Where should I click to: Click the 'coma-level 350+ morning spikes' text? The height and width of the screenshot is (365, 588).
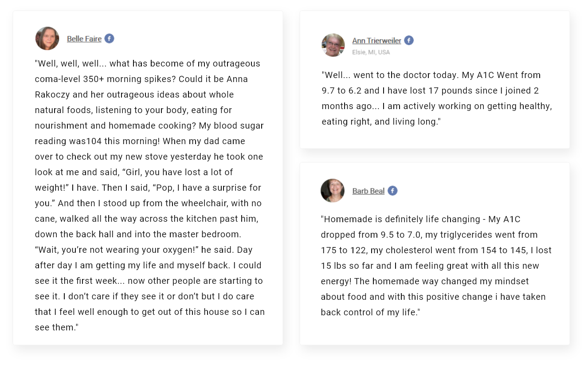pyautogui.click(x=106, y=79)
